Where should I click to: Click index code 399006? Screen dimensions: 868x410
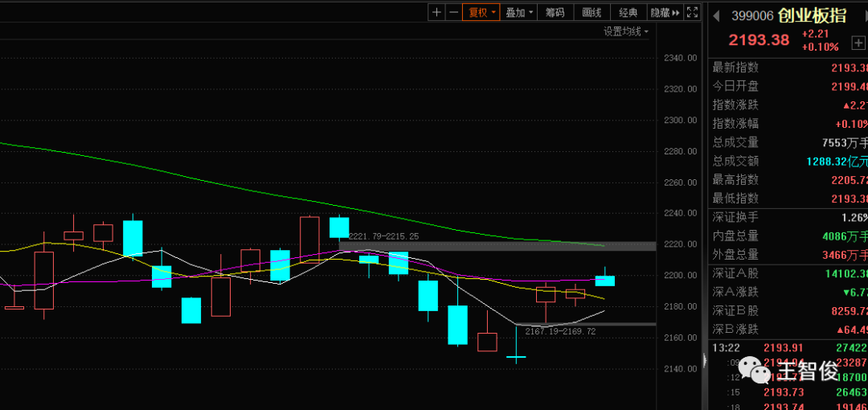(x=751, y=16)
